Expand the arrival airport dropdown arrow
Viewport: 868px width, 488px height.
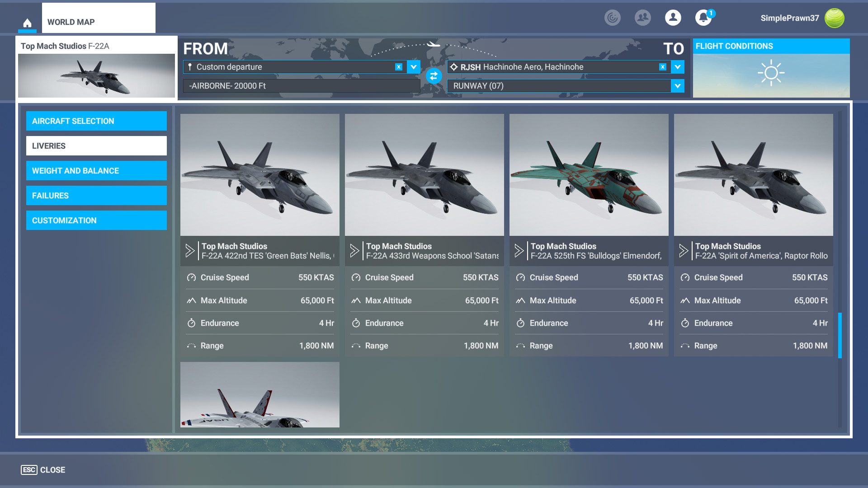[677, 67]
